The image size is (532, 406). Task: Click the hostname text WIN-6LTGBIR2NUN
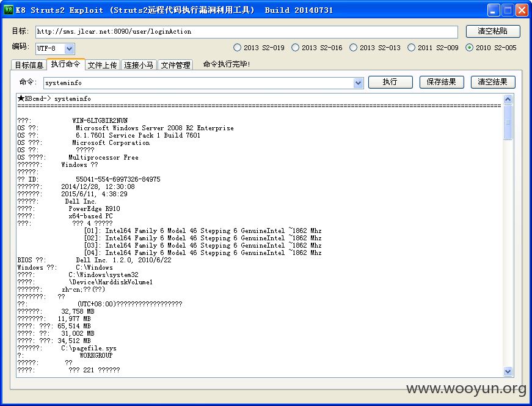coord(100,120)
